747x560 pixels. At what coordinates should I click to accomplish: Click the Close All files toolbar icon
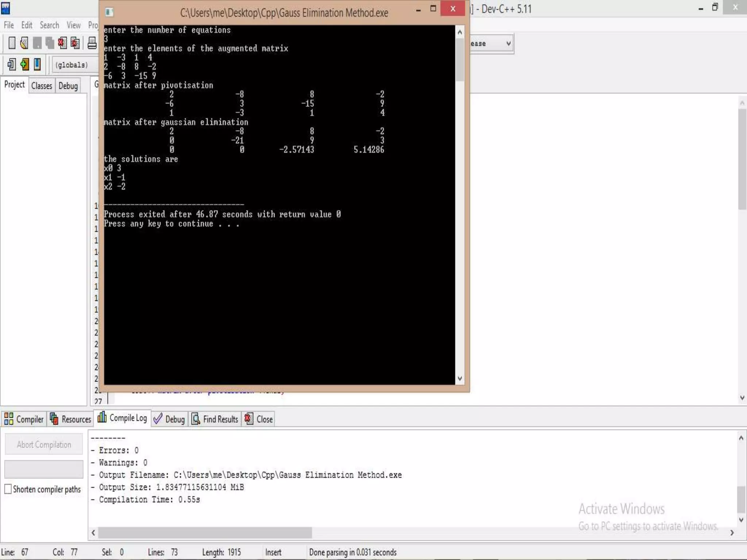(75, 43)
